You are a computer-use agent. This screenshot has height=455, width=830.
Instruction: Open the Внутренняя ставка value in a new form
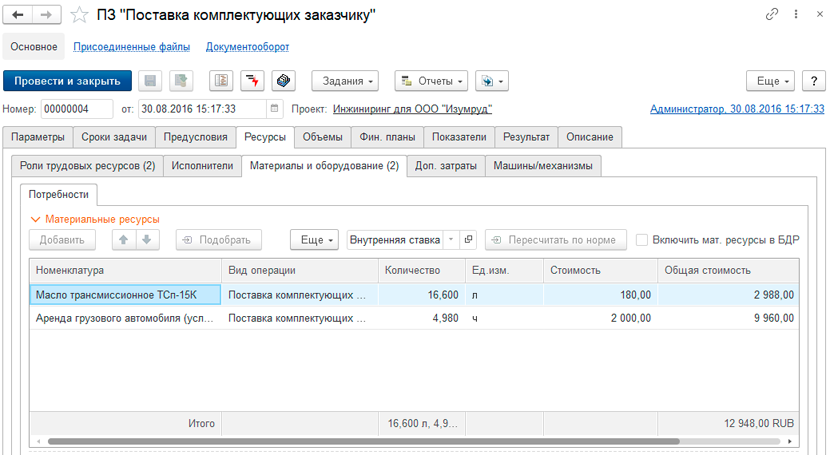coord(468,240)
